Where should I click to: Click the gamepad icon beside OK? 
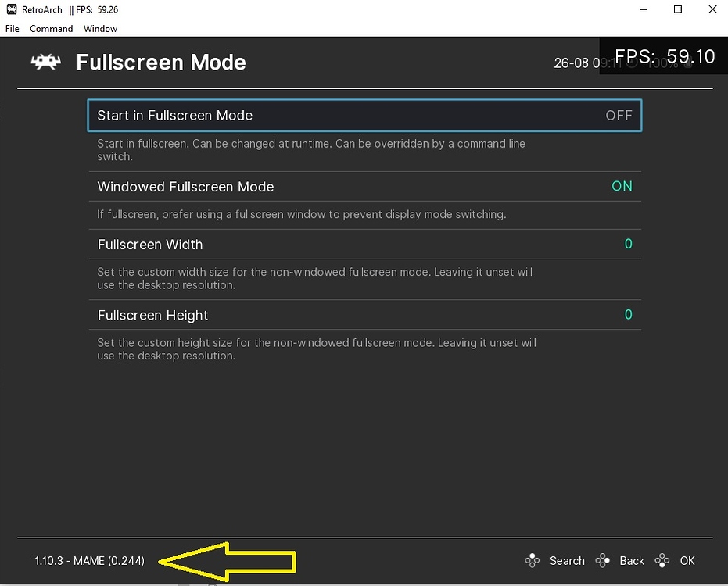662,560
